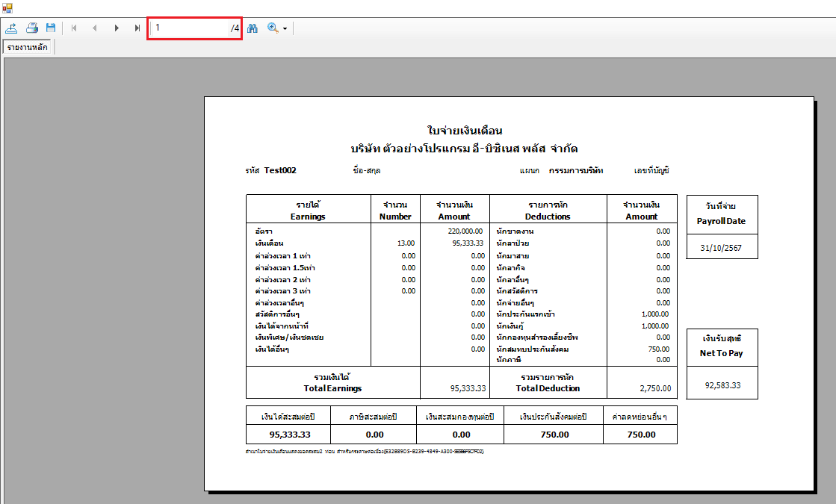The height and width of the screenshot is (504, 836).
Task: Advance to next page arrow
Action: pyautogui.click(x=117, y=28)
